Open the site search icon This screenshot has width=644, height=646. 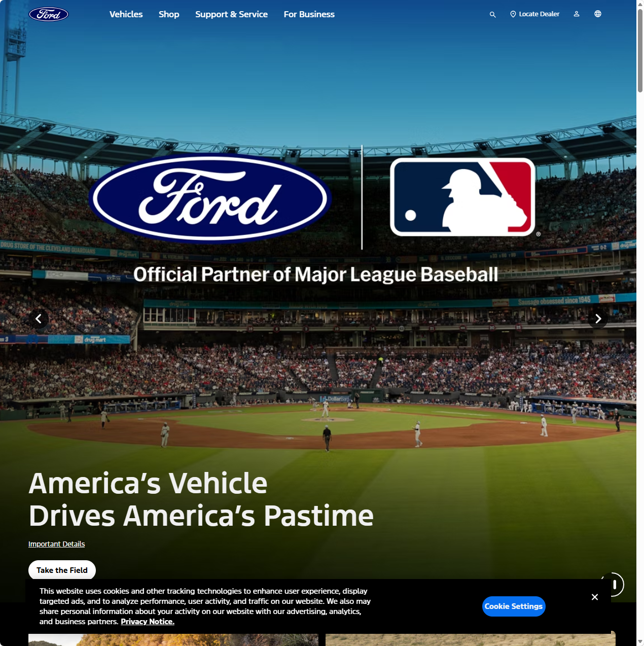(x=492, y=15)
